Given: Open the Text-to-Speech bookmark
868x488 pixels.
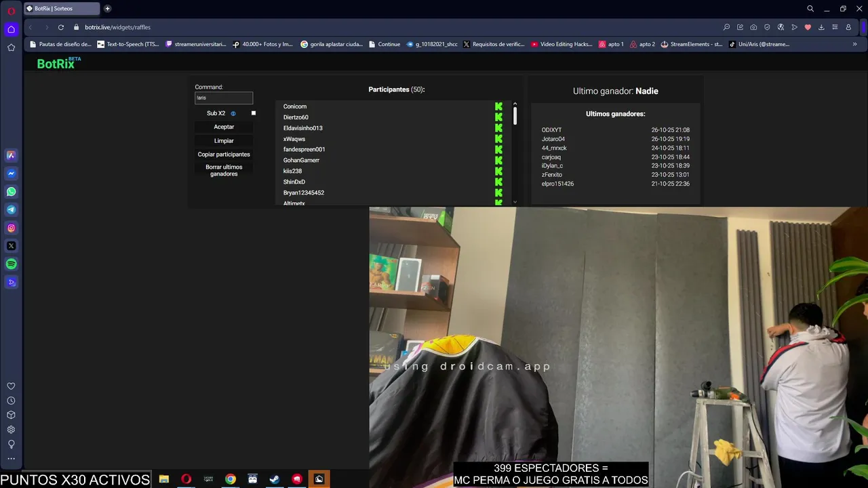Looking at the screenshot, I should point(129,44).
